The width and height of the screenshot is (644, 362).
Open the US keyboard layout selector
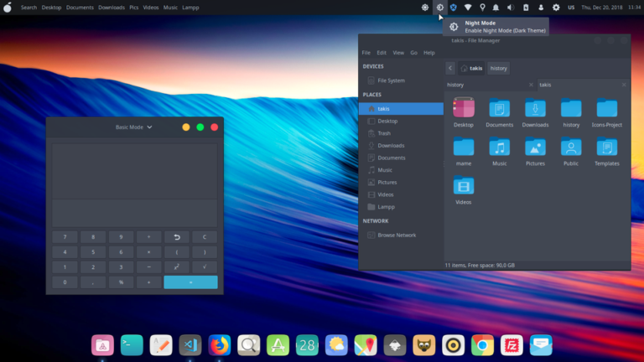coord(571,8)
